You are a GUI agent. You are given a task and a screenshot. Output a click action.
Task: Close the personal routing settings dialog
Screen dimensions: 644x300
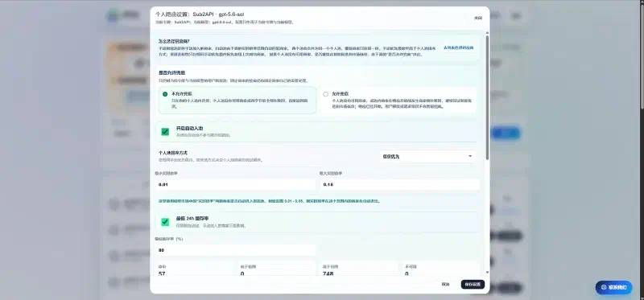pos(478,18)
